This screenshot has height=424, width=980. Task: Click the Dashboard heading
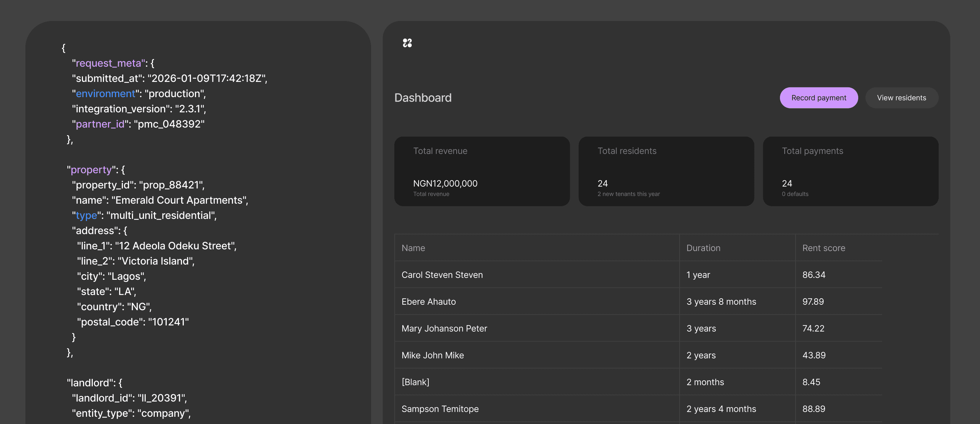pos(423,98)
